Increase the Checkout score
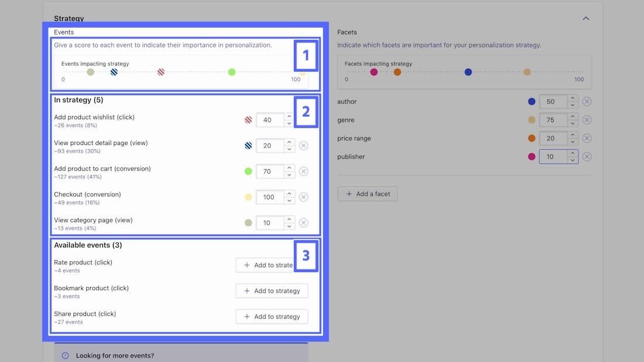The image size is (644, 362). point(289,194)
